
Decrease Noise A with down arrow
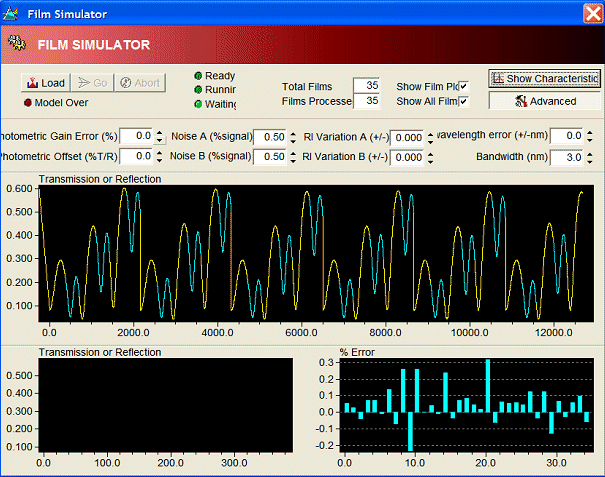[x=293, y=141]
